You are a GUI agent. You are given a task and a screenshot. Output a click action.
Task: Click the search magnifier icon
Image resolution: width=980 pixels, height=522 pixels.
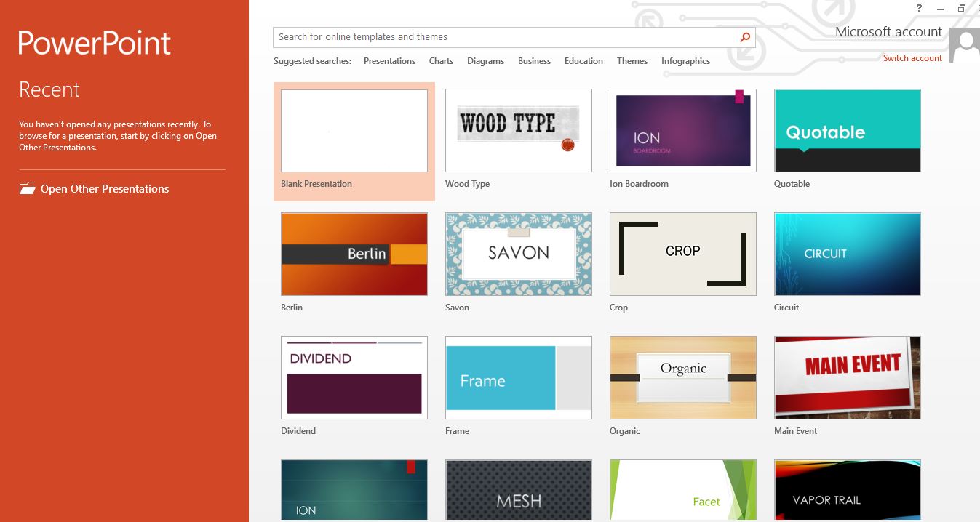745,37
